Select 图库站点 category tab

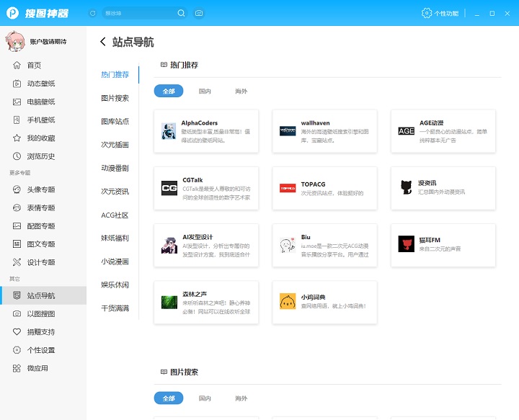tap(115, 121)
